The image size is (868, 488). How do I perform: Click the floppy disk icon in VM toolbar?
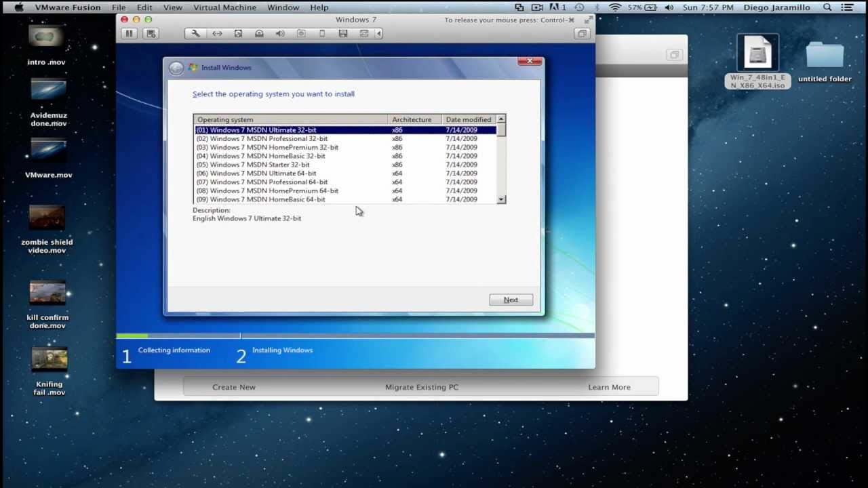(x=343, y=33)
